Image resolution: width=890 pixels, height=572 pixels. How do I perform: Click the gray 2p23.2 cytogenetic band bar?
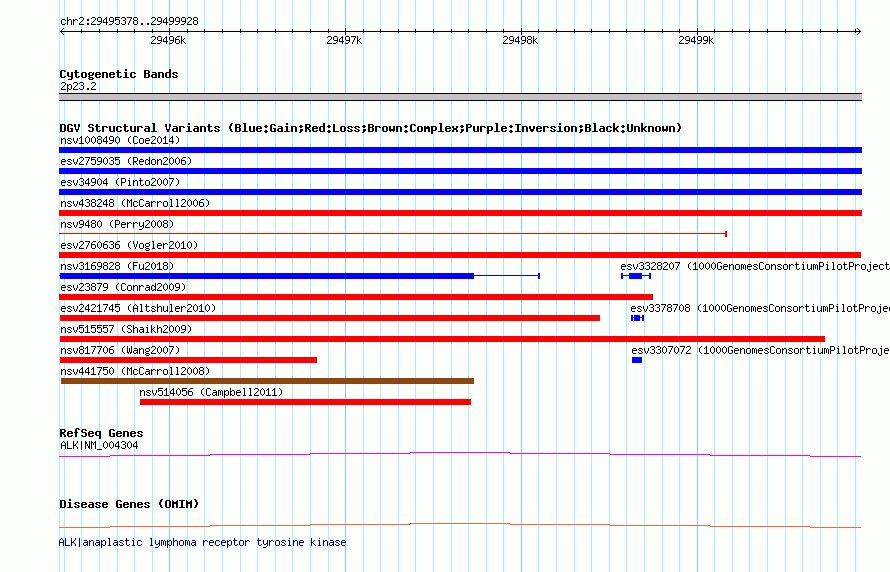[x=460, y=97]
